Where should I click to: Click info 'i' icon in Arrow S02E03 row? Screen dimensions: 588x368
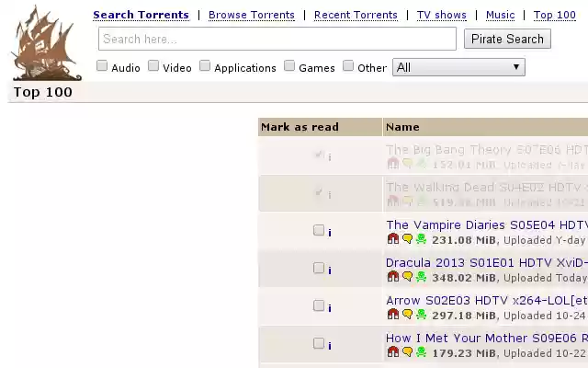point(330,308)
